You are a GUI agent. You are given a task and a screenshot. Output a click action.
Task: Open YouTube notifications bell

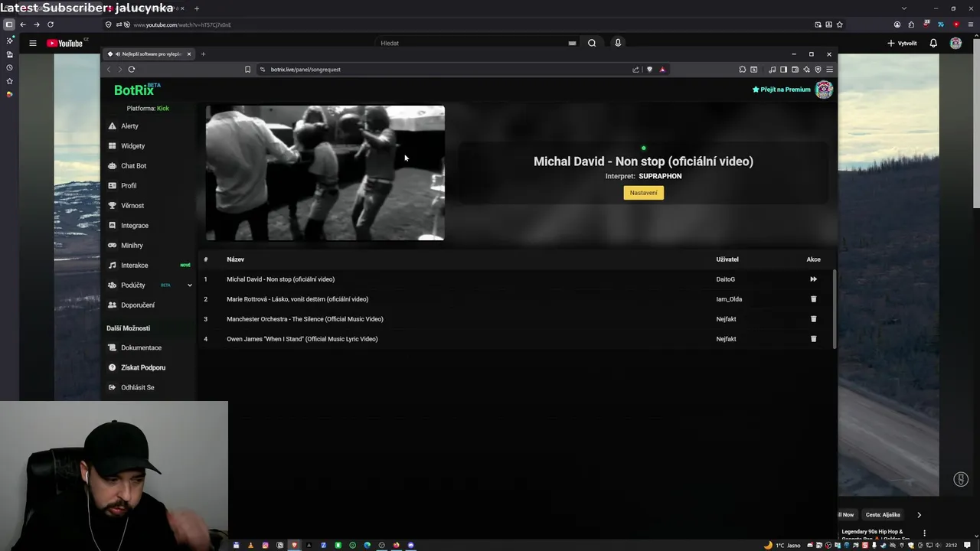tap(933, 43)
